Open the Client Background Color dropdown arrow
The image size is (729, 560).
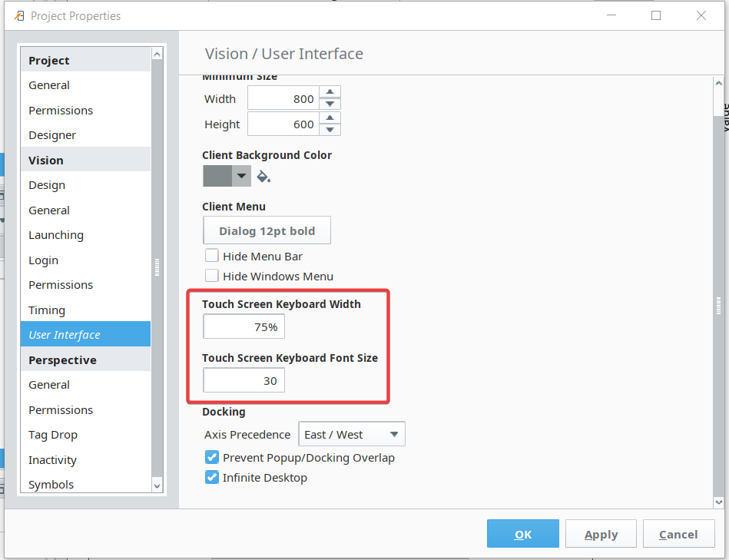(x=241, y=176)
